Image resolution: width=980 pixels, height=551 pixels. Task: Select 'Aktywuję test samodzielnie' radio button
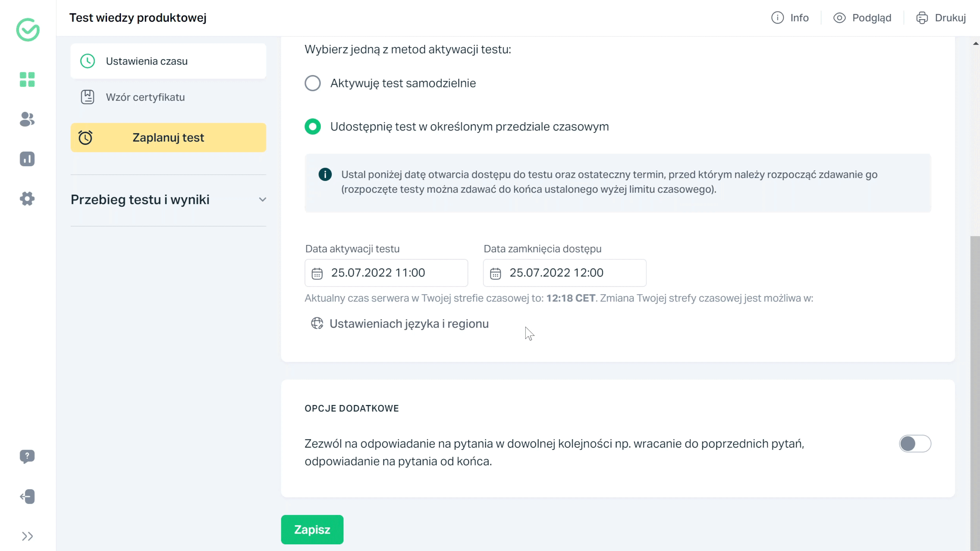312,83
